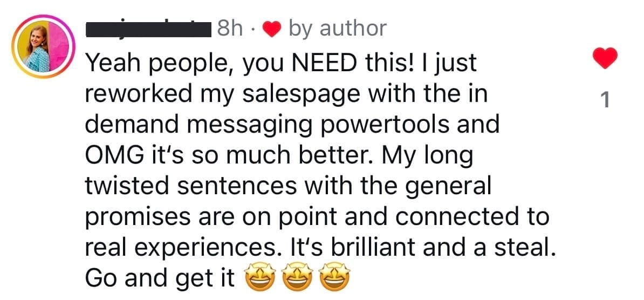View the like count showing 1

(x=605, y=100)
